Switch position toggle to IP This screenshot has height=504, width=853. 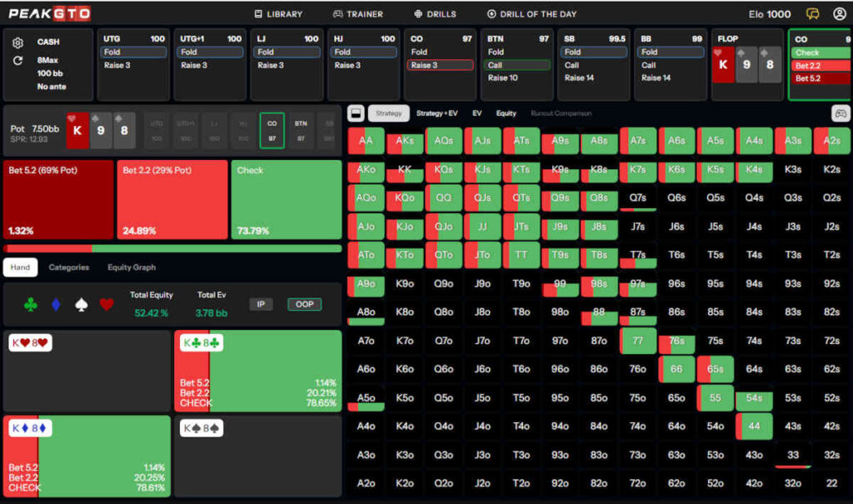(x=261, y=304)
